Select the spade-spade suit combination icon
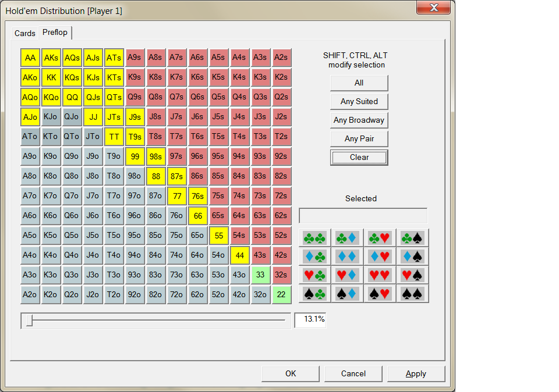 pos(412,294)
